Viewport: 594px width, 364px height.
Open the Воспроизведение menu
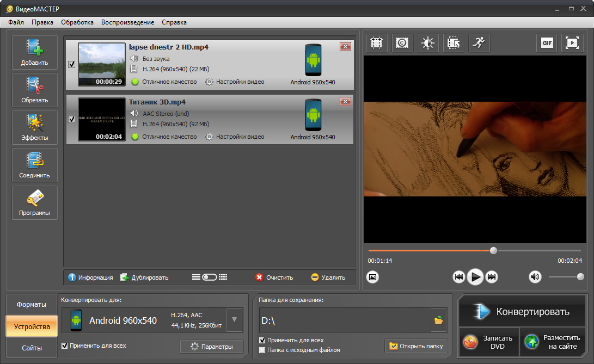127,22
